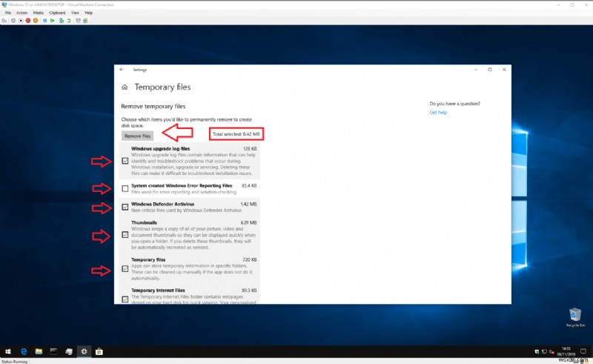The image size is (593, 364).
Task: Click the taskbar icon next to Command Prompt
Action: coord(69,351)
